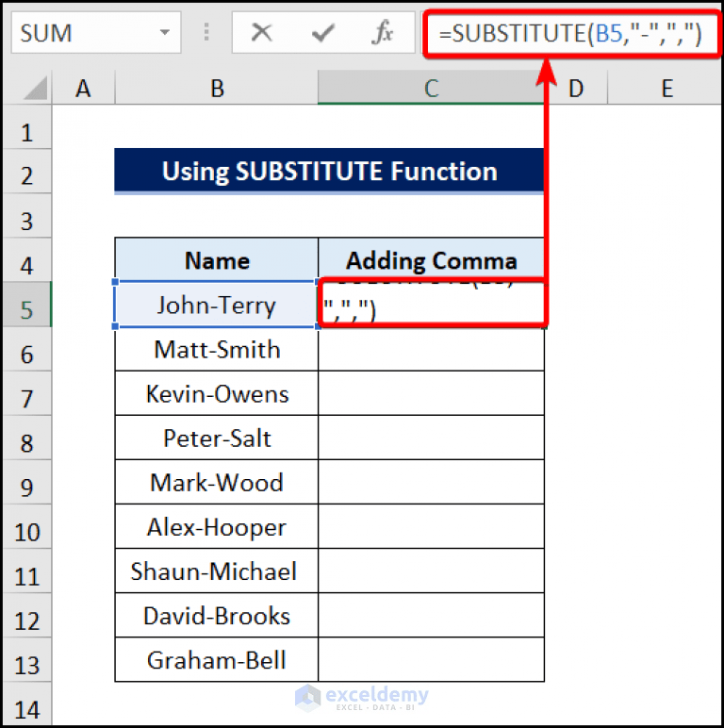The width and height of the screenshot is (724, 728).
Task: Select the 'John-Terry' cell
Action: (217, 305)
